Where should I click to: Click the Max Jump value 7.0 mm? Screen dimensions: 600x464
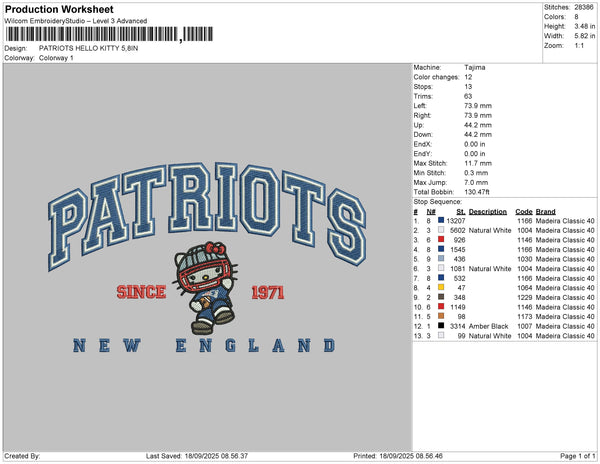click(x=476, y=182)
